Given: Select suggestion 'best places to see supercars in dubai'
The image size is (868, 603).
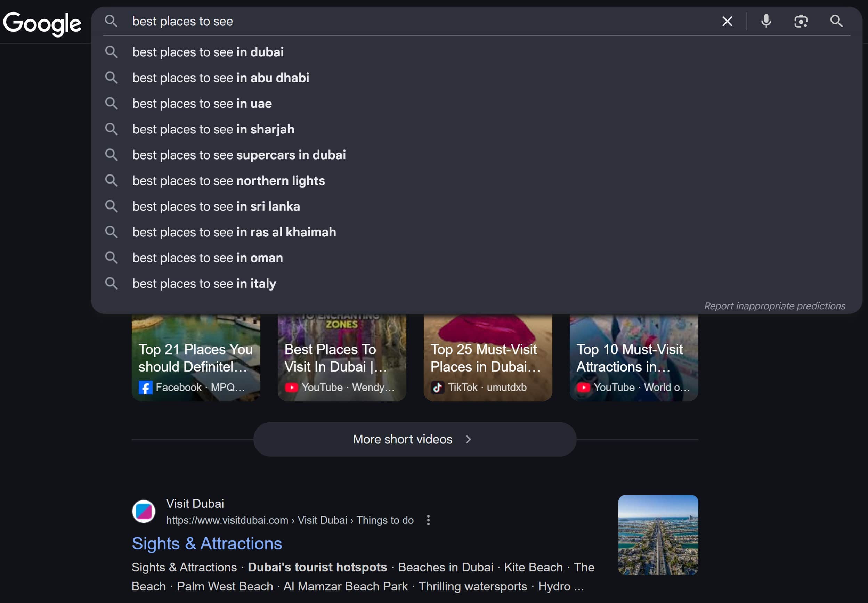Looking at the screenshot, I should click(x=476, y=155).
